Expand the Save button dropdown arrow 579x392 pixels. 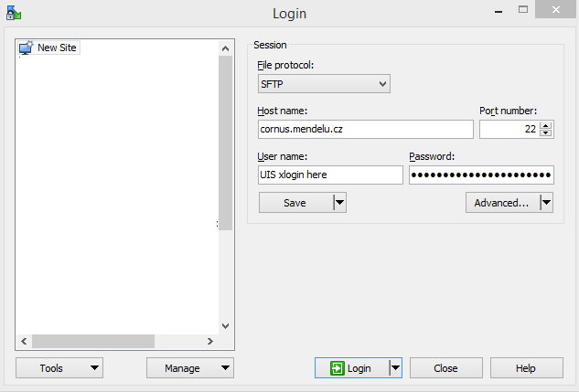339,203
